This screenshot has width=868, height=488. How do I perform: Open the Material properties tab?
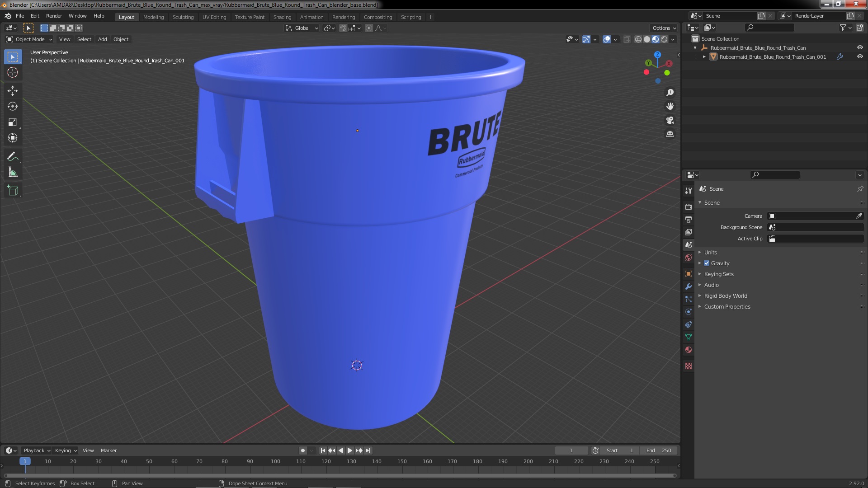click(688, 350)
